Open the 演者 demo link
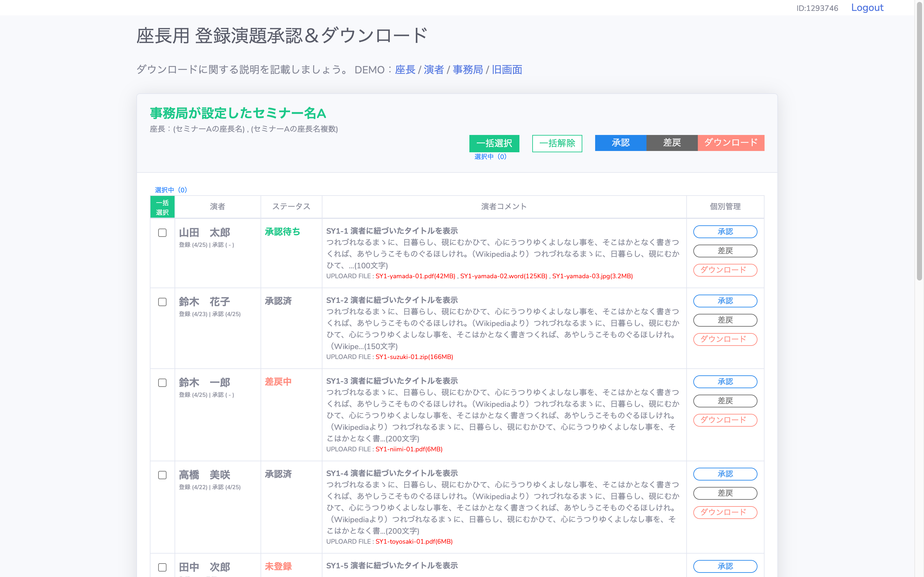This screenshot has height=577, width=924. pos(433,70)
